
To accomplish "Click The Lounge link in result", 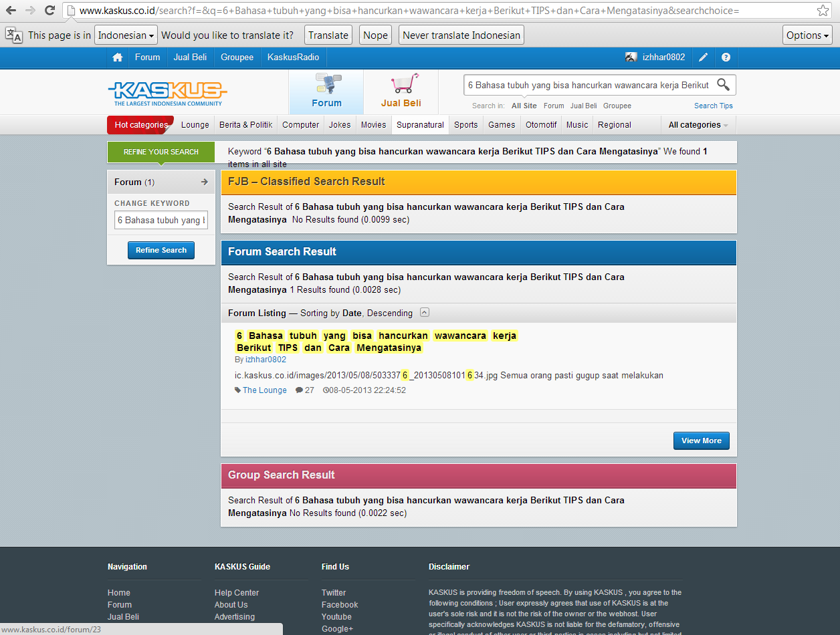I will tap(265, 390).
